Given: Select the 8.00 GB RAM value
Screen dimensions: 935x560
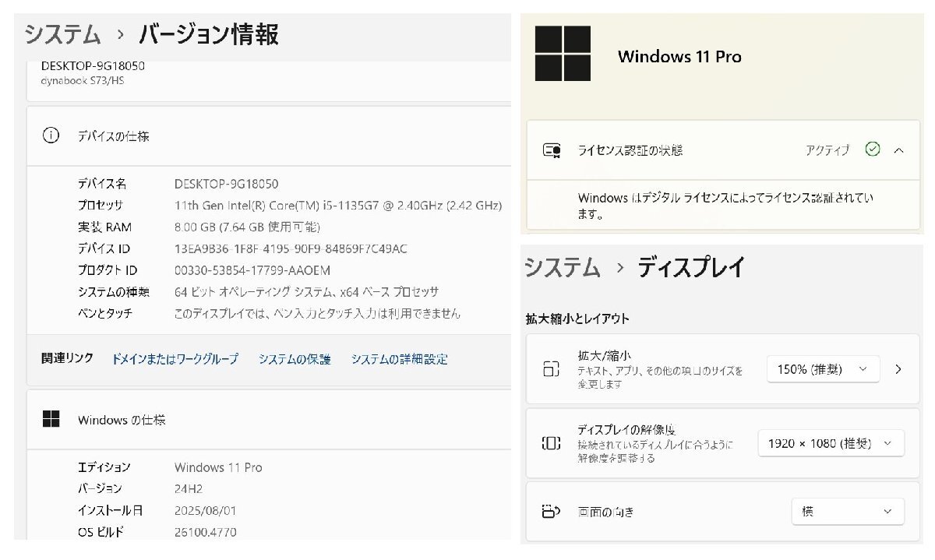Looking at the screenshot, I should [247, 227].
